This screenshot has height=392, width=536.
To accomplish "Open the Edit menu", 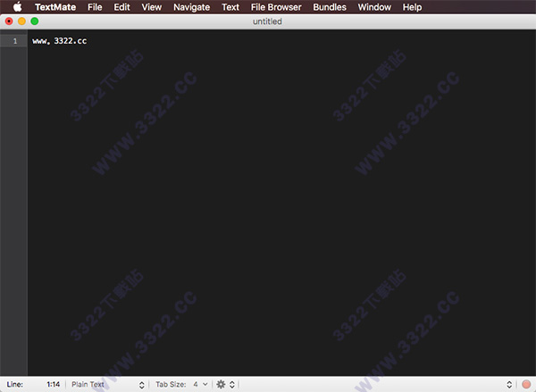I will (121, 7).
